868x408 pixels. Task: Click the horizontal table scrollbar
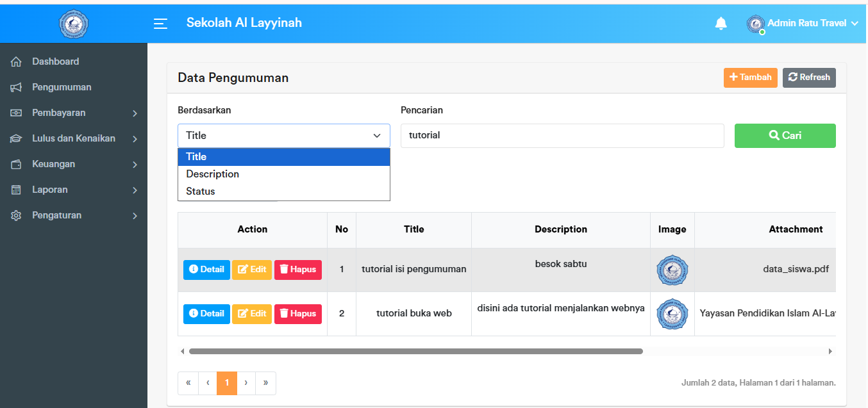tap(415, 351)
